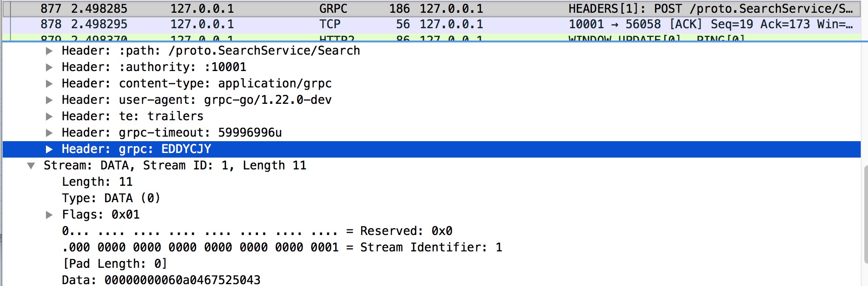Expand the :authority header triangle
The image size is (868, 286).
pos(49,67)
